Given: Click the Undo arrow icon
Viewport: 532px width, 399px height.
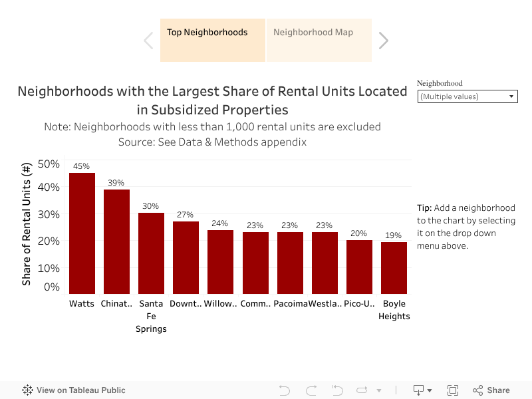Looking at the screenshot, I should pyautogui.click(x=285, y=390).
